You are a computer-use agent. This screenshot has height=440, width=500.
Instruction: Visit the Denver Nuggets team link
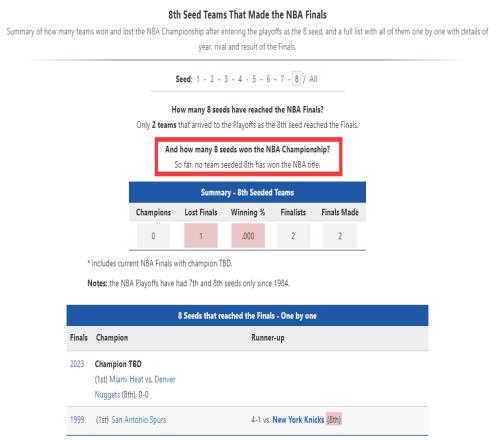pos(165,379)
